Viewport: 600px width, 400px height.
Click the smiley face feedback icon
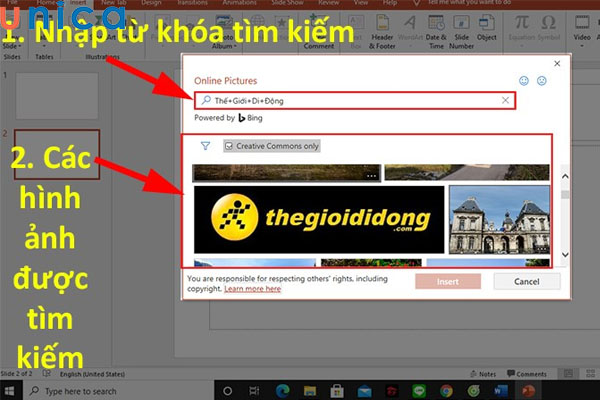point(524,81)
